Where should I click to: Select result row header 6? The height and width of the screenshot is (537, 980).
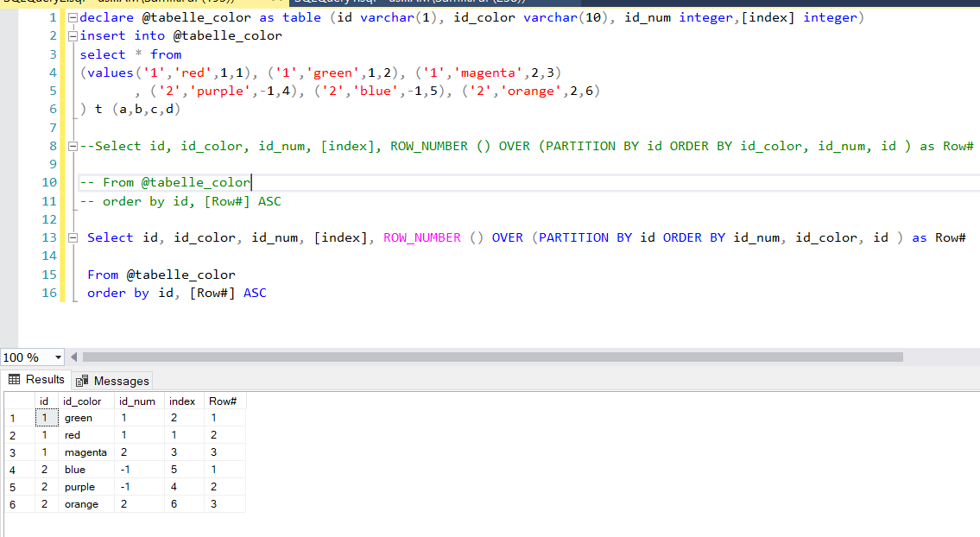(x=19, y=504)
